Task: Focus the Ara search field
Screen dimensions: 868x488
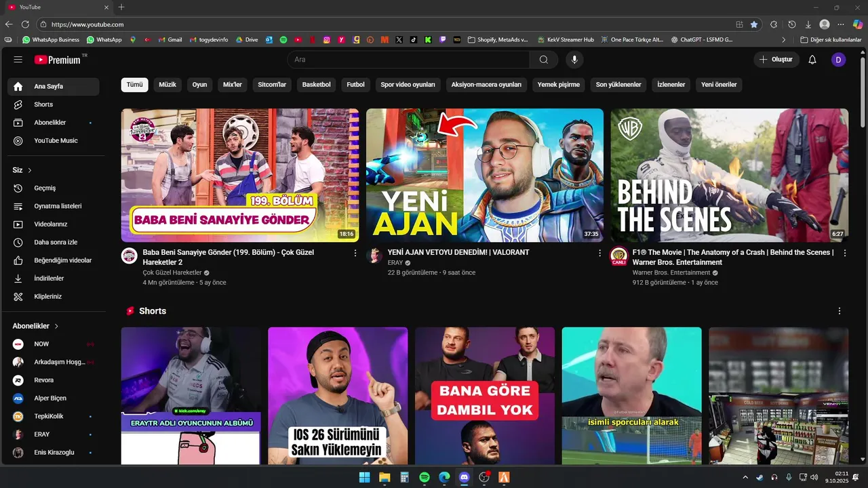Action: (409, 60)
